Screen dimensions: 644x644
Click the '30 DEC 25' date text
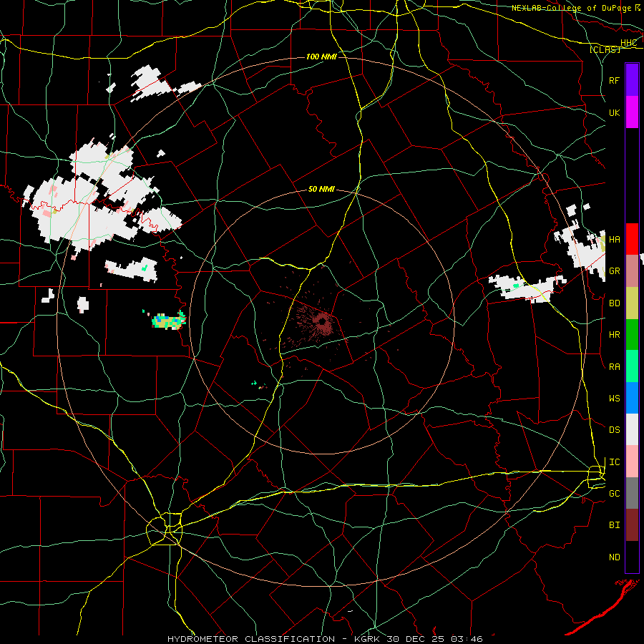point(415,639)
